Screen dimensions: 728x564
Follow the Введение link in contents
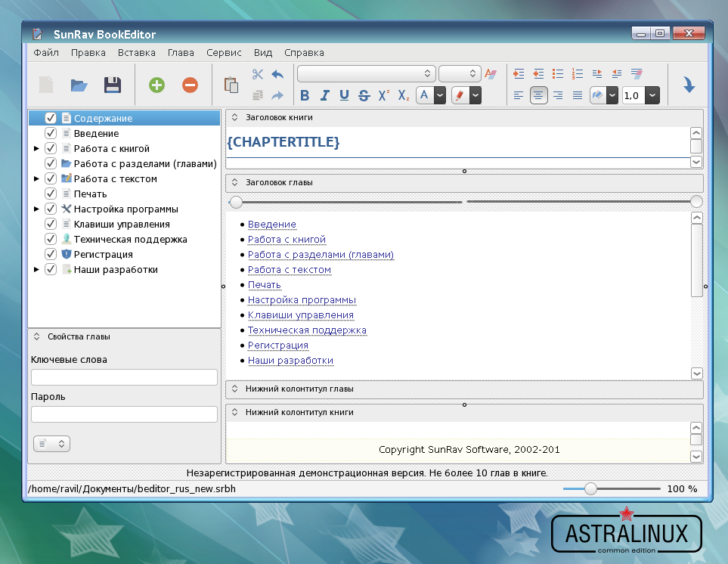[x=272, y=225]
